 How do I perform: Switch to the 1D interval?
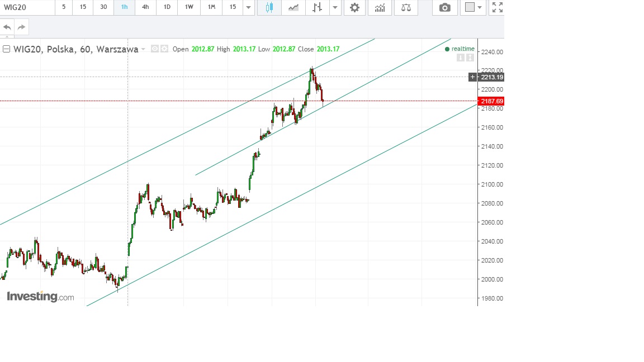(167, 7)
